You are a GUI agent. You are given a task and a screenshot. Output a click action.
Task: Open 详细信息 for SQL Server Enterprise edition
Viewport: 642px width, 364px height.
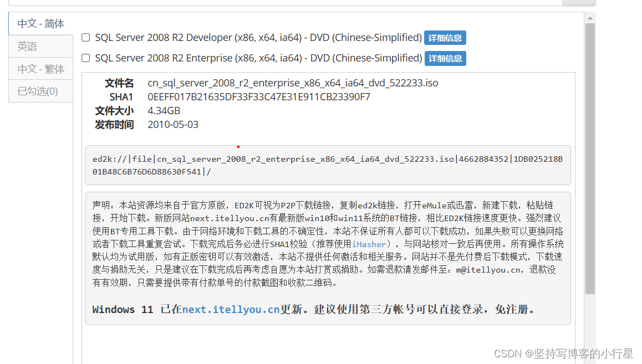pyautogui.click(x=446, y=59)
